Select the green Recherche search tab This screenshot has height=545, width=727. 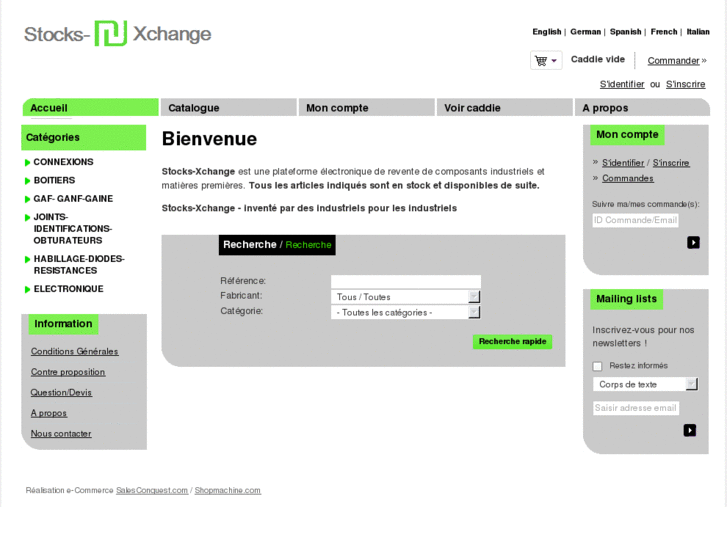[x=308, y=245]
